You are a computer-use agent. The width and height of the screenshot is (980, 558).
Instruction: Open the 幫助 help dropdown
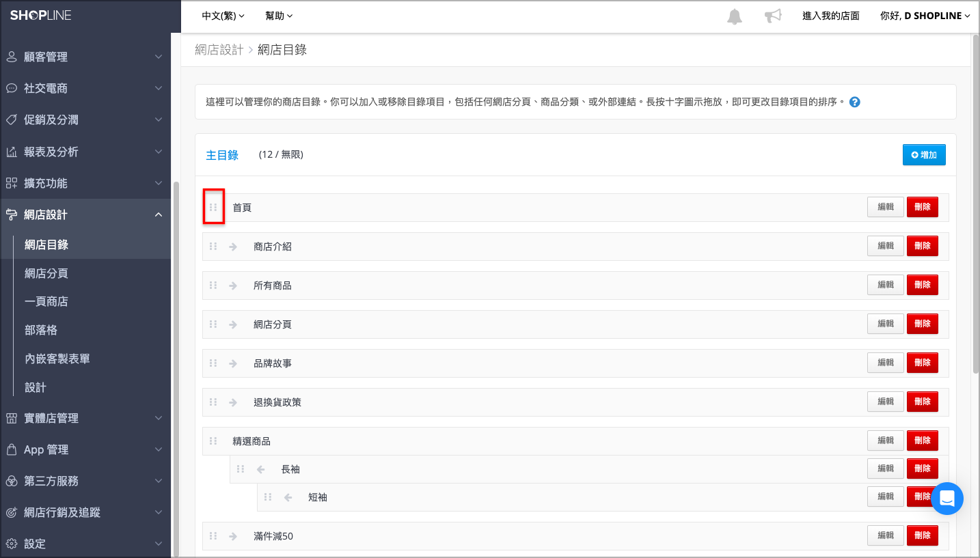tap(279, 16)
